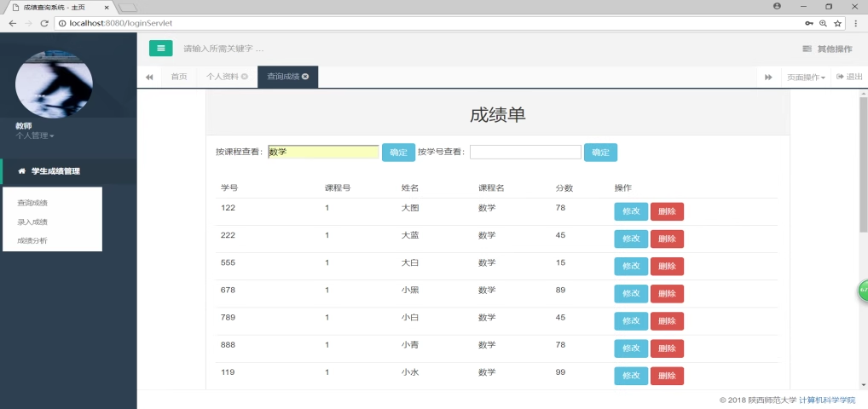Click the tab scroll-left double arrow icon

click(149, 77)
